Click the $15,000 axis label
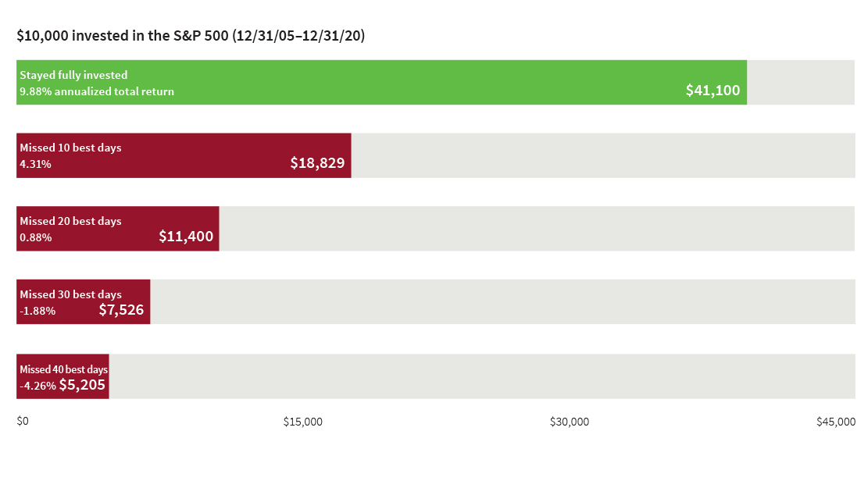 (x=302, y=422)
